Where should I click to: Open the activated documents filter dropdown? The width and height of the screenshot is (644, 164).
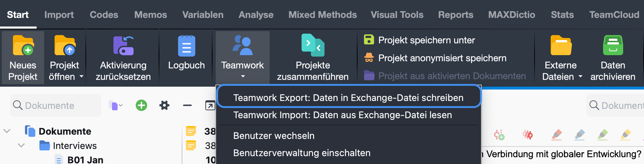[x=116, y=106]
